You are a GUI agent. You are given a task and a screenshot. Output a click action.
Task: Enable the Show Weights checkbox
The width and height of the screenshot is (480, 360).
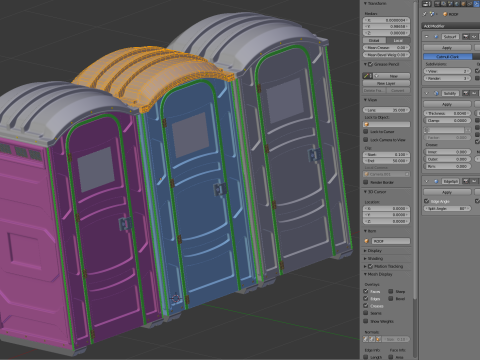pos(366,321)
